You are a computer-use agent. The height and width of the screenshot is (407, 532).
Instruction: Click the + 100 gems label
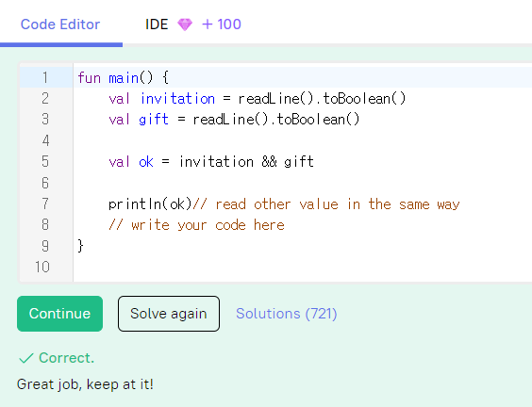222,24
